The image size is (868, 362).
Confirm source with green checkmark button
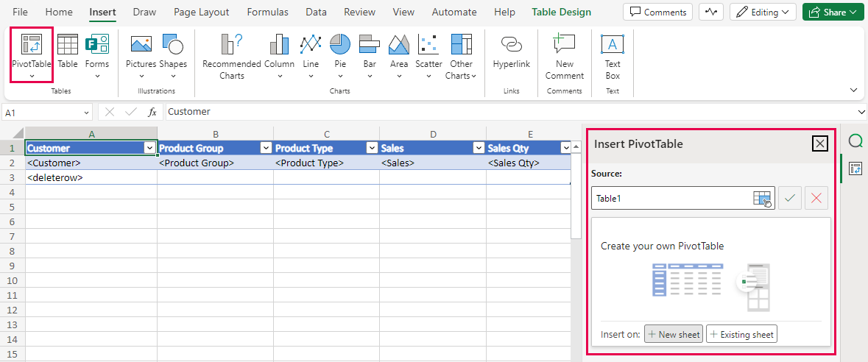pyautogui.click(x=790, y=198)
